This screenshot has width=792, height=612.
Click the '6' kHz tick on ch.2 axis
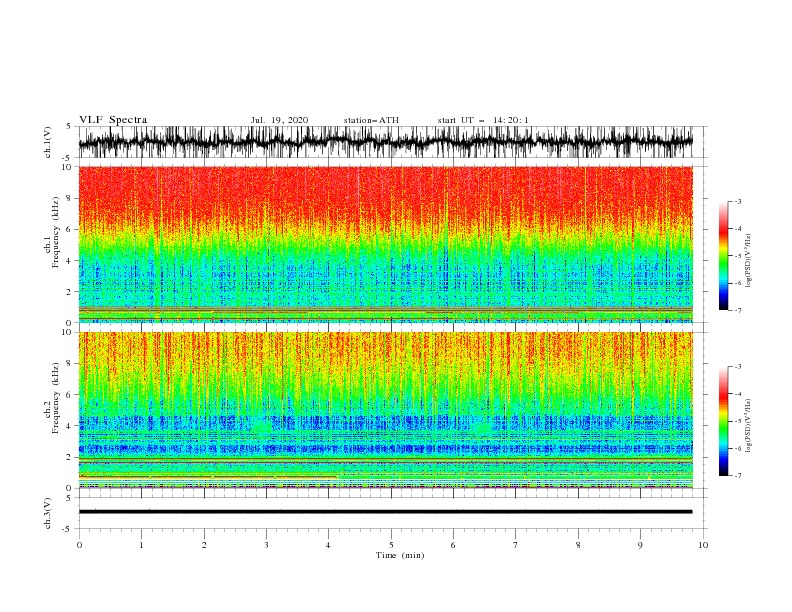(69, 395)
